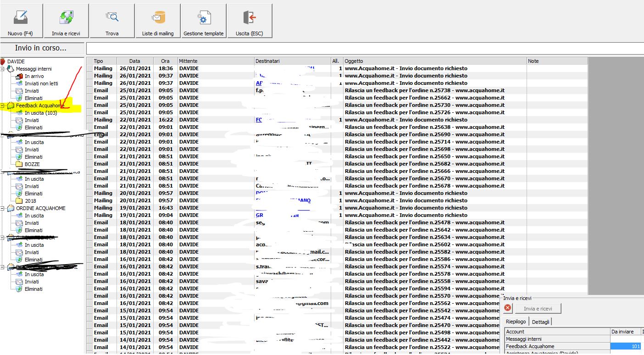Open Inviati under Feedback Acquahome
644x355 pixels.
[x=32, y=120]
